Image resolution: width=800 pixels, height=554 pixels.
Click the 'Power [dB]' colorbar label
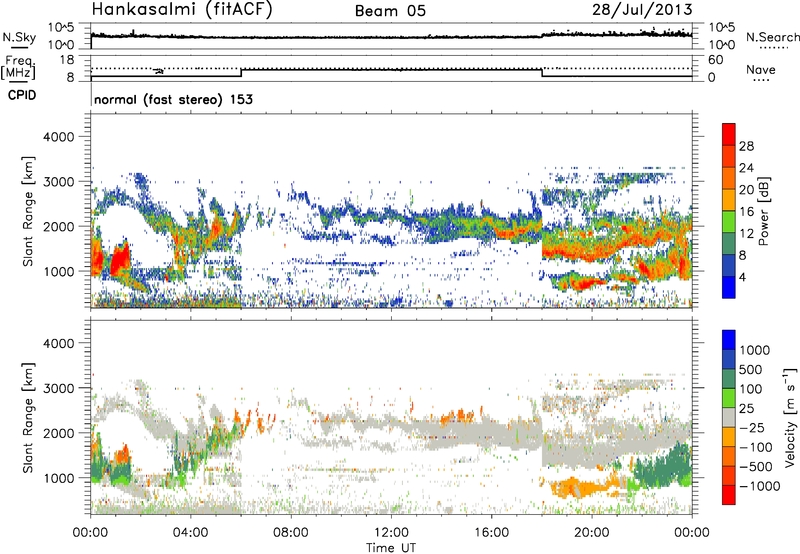click(x=764, y=211)
